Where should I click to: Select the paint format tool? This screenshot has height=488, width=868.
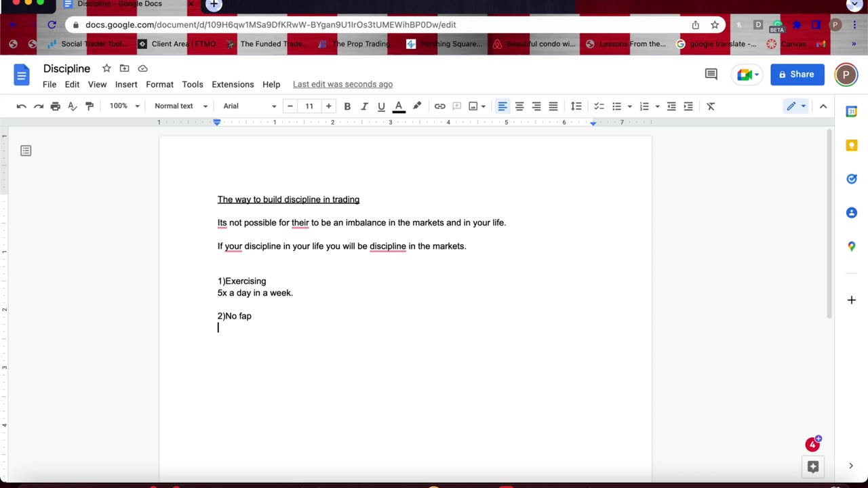click(90, 106)
